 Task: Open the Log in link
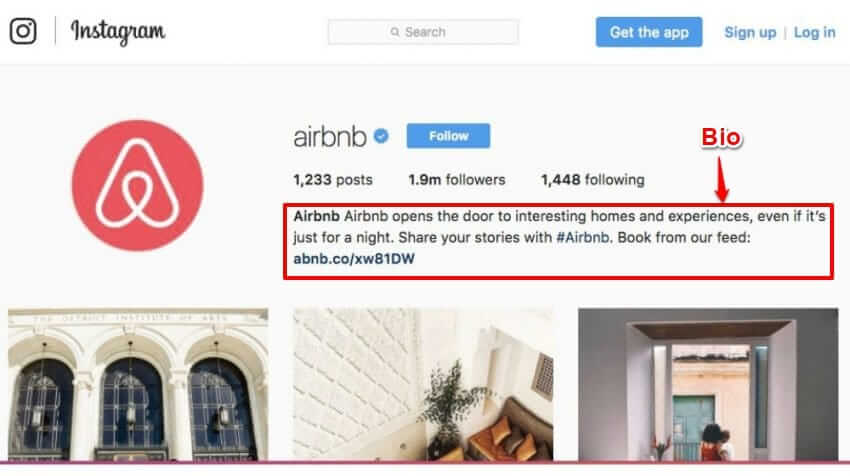pyautogui.click(x=814, y=33)
